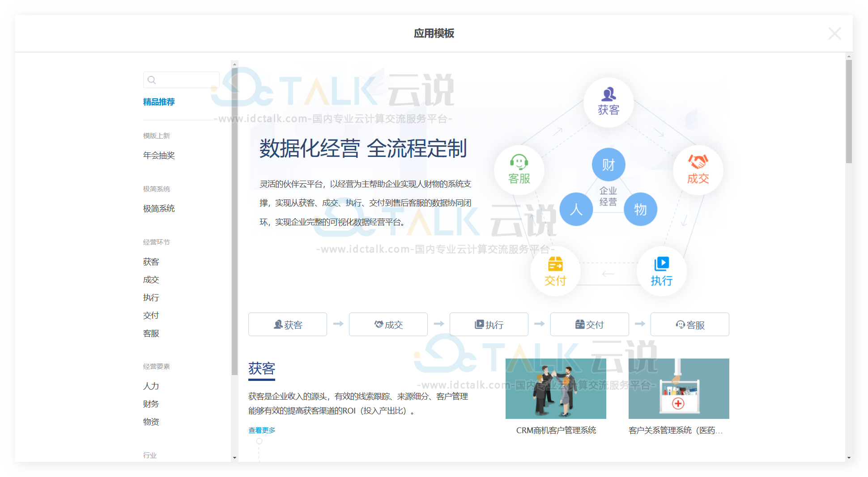Click the blue 人 circle
The width and height of the screenshot is (868, 477).
click(x=576, y=209)
